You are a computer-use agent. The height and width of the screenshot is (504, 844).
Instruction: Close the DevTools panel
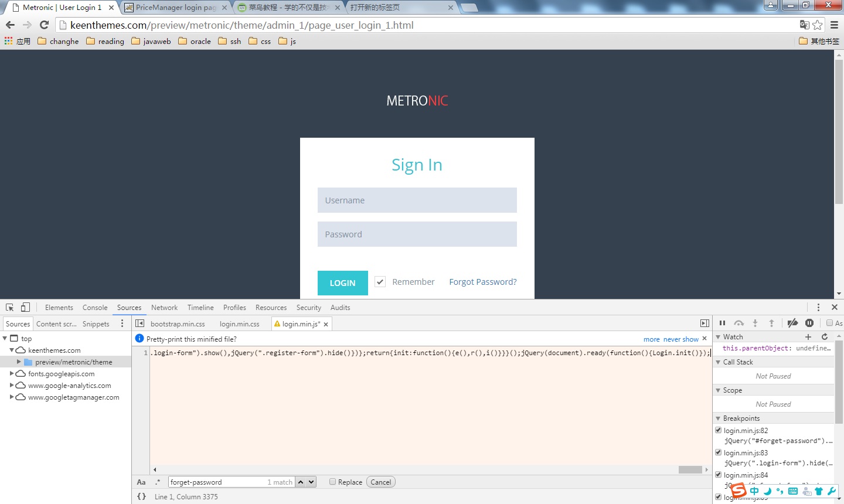click(x=835, y=307)
